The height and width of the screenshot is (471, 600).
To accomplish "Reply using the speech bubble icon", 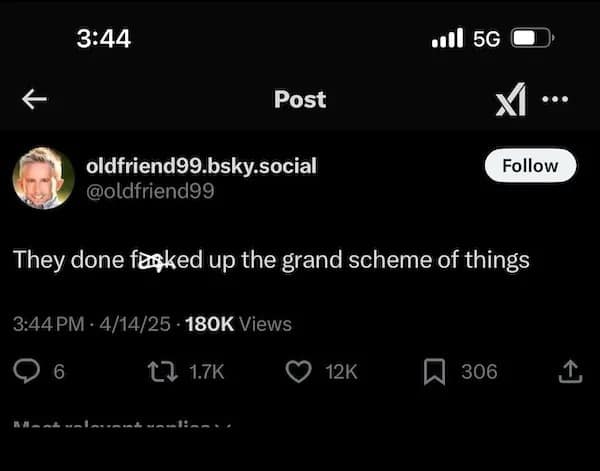I will coord(26,372).
